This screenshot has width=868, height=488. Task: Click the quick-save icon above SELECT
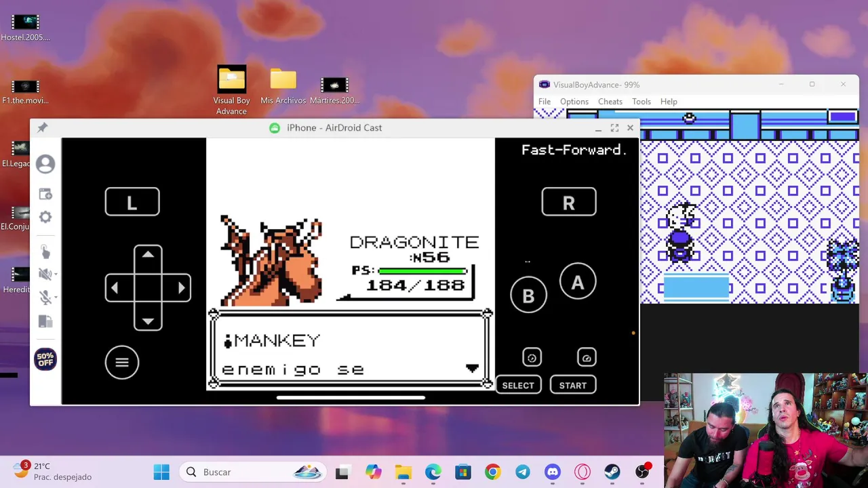(x=532, y=357)
